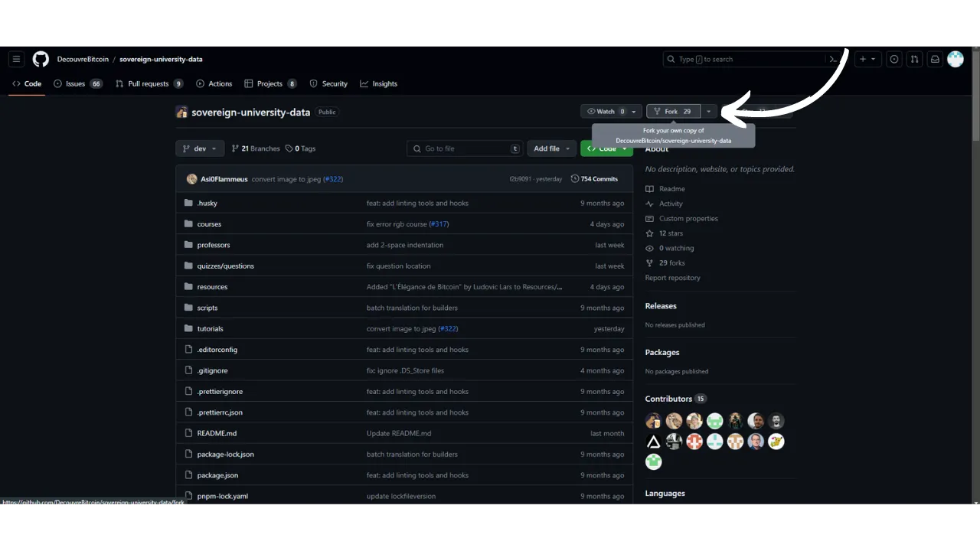
Task: Click the Go to file field
Action: click(x=465, y=148)
